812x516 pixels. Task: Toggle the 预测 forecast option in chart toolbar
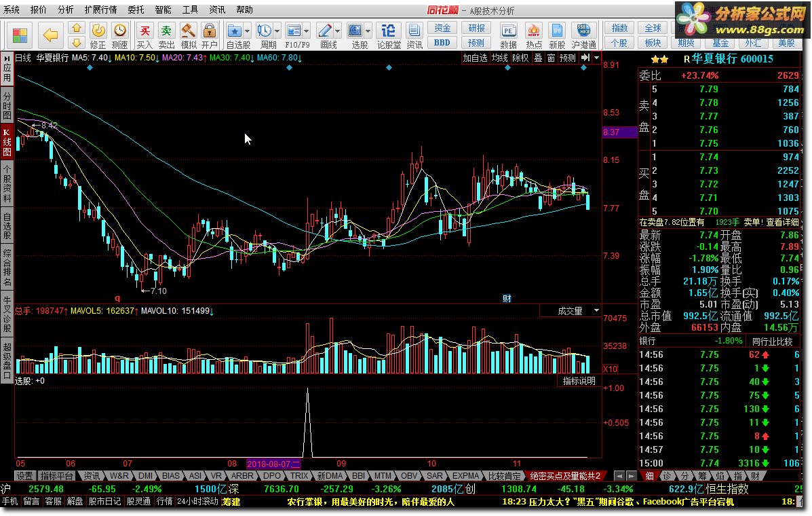pos(568,58)
